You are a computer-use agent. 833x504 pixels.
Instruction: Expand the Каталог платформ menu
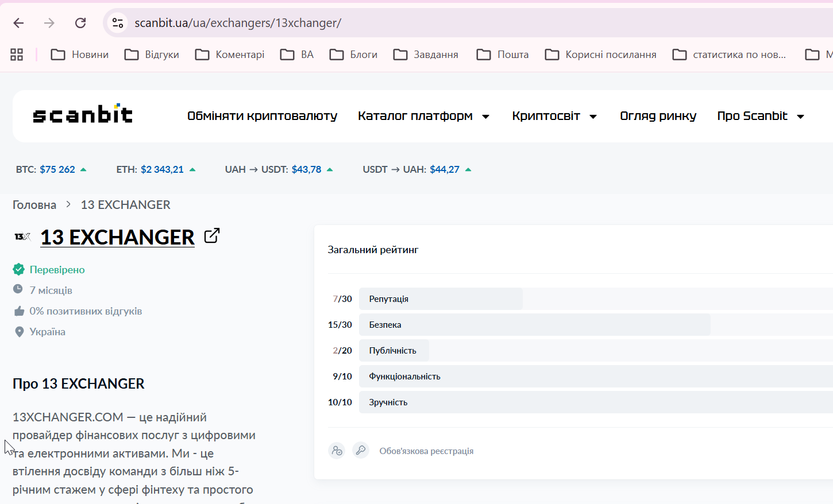[x=423, y=116]
